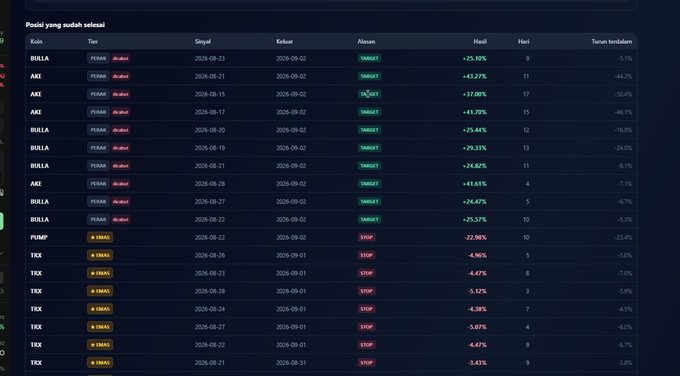Image resolution: width=680 pixels, height=376 pixels.
Task: Click the dicabut badge in the +25.57% BULLA row
Action: tap(121, 219)
